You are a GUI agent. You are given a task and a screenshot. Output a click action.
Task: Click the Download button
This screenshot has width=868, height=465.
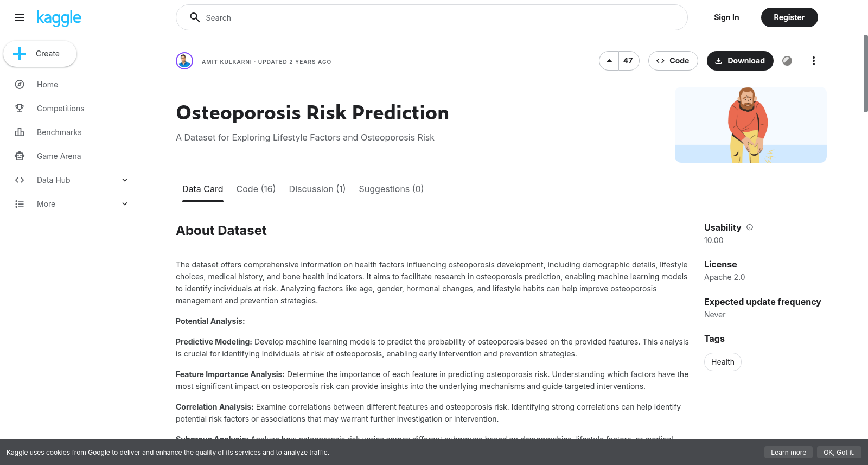[x=740, y=61]
